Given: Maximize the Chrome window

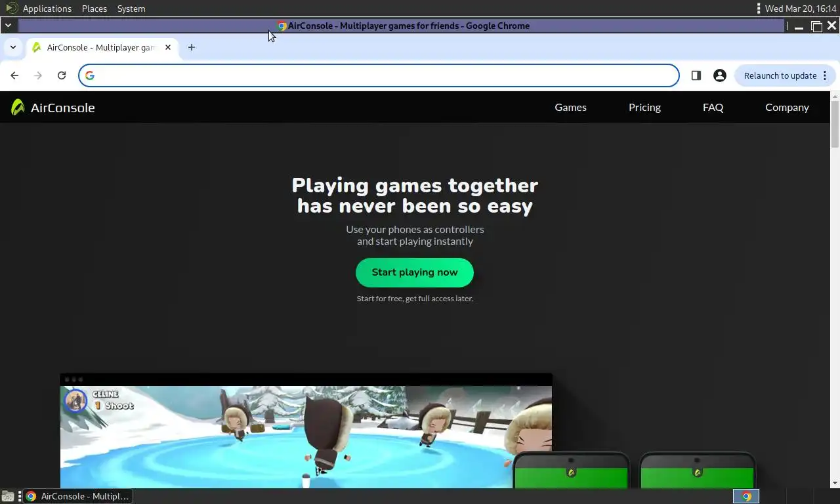Looking at the screenshot, I should point(816,26).
